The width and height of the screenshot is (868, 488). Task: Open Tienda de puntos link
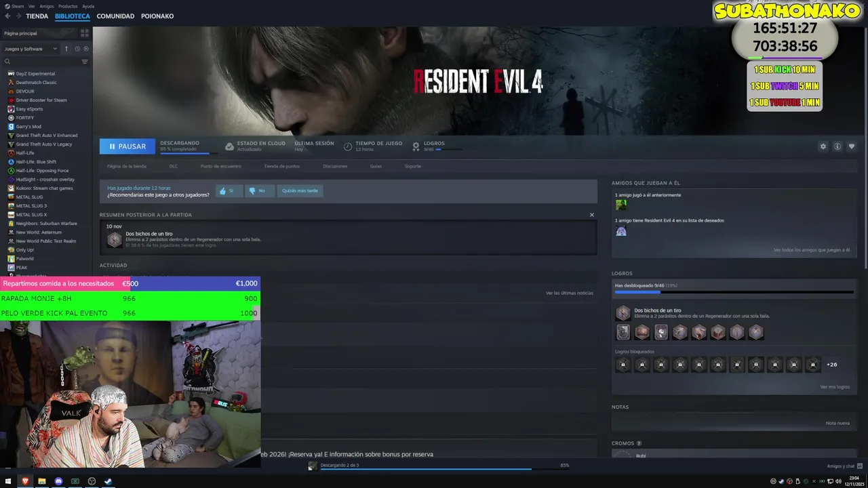[x=281, y=166]
